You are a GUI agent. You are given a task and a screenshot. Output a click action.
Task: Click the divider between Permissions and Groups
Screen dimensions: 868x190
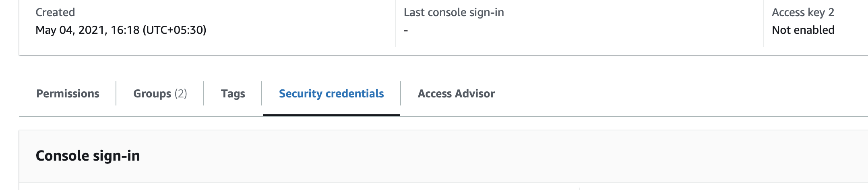[116, 93]
